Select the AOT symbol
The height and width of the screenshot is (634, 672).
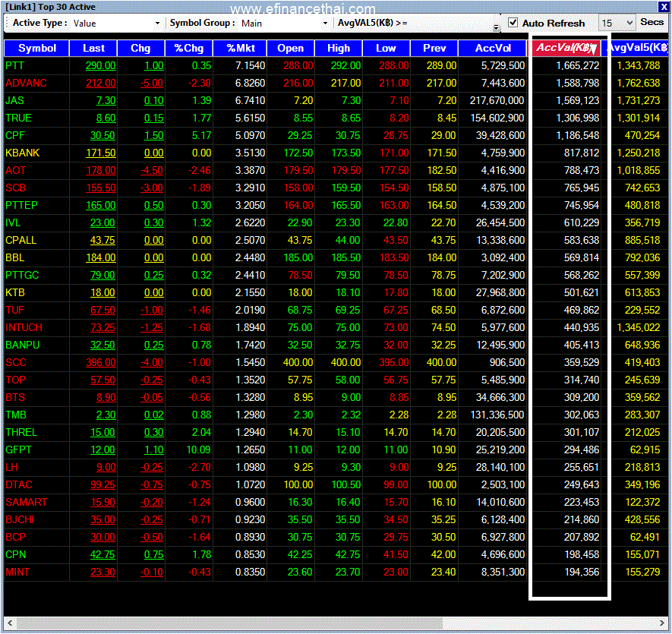15,171
